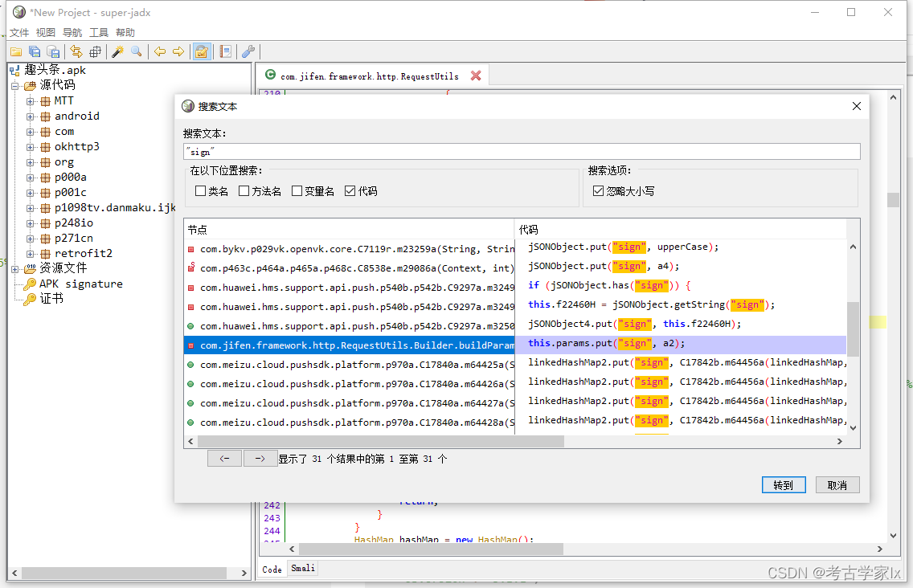Enable searching in 类名 (class names)
This screenshot has height=588, width=913.
[200, 190]
